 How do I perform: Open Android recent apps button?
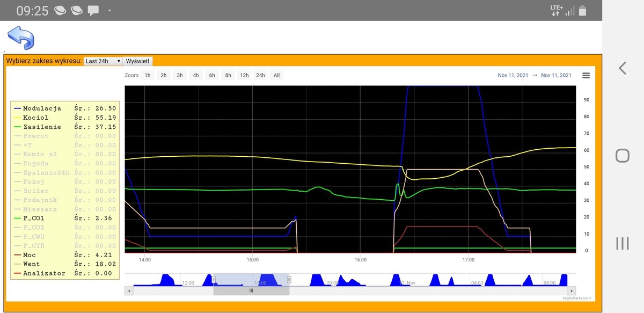tap(622, 243)
